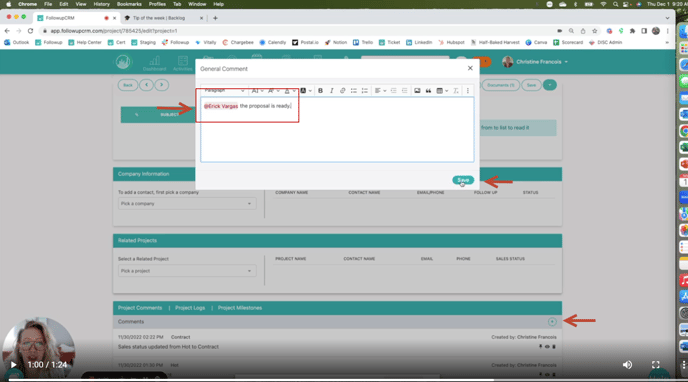
Task: Save the general comment
Action: tap(463, 180)
